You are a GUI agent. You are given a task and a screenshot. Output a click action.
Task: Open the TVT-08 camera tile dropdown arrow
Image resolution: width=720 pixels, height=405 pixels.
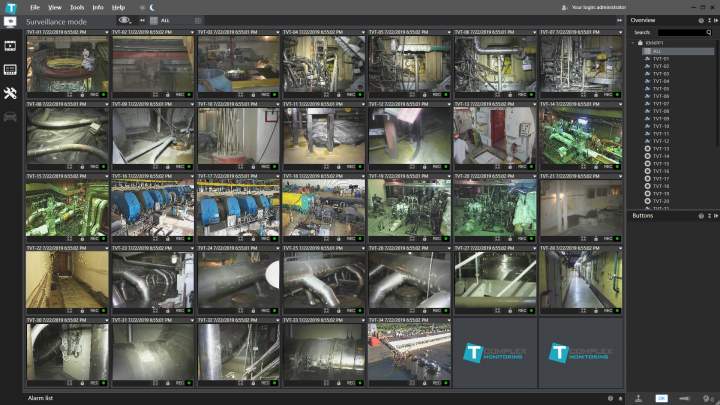click(107, 105)
